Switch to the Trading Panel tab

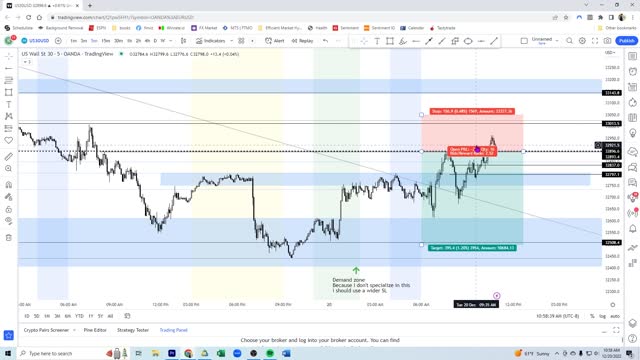[x=173, y=330]
